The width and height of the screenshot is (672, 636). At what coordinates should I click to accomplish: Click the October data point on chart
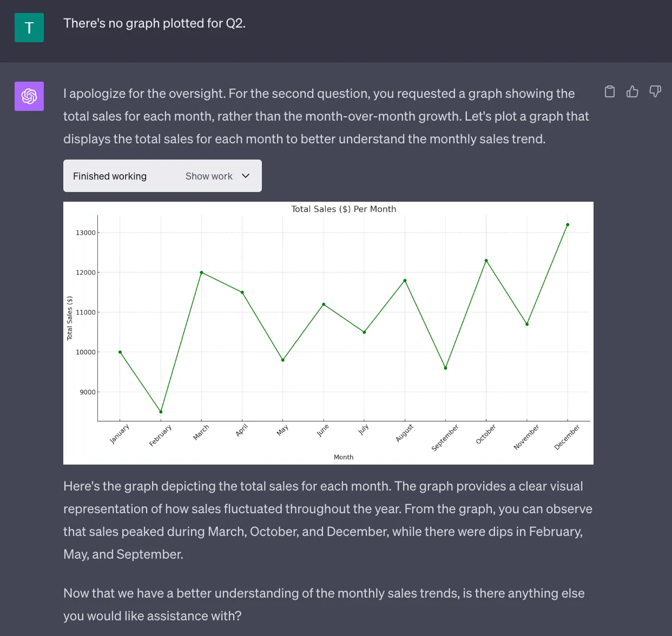click(x=486, y=261)
